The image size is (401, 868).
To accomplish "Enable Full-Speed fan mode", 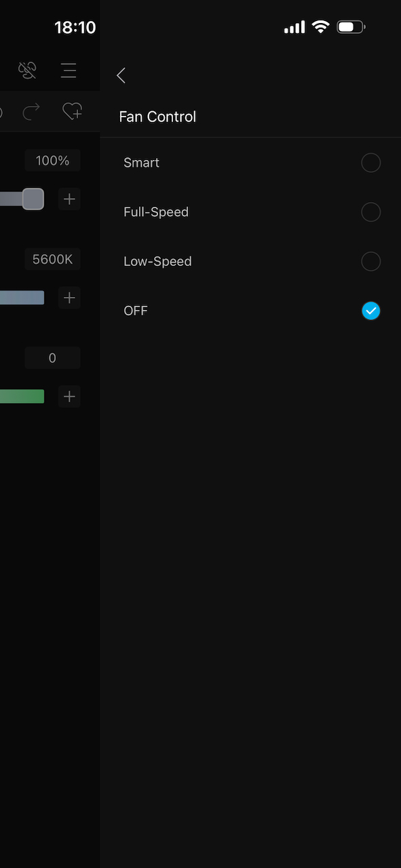I will pos(371,212).
